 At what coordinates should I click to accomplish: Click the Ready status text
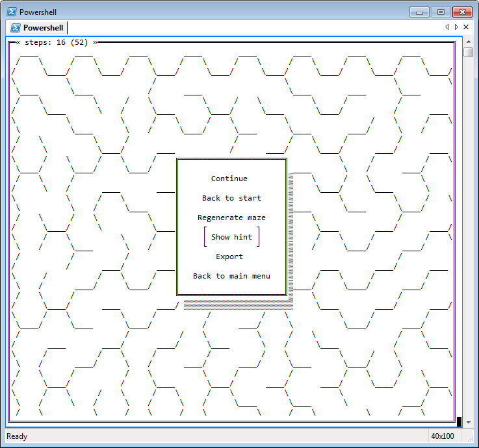[x=17, y=436]
